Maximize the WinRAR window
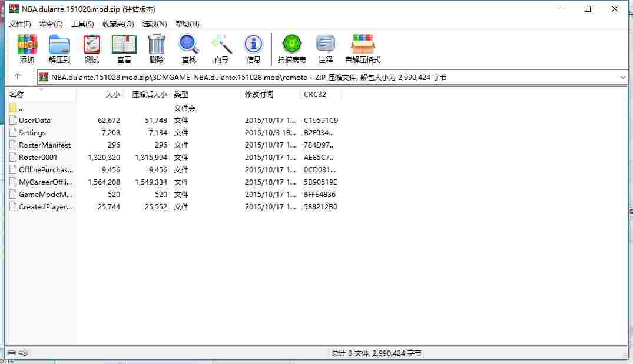The width and height of the screenshot is (633, 364). pyautogui.click(x=588, y=8)
